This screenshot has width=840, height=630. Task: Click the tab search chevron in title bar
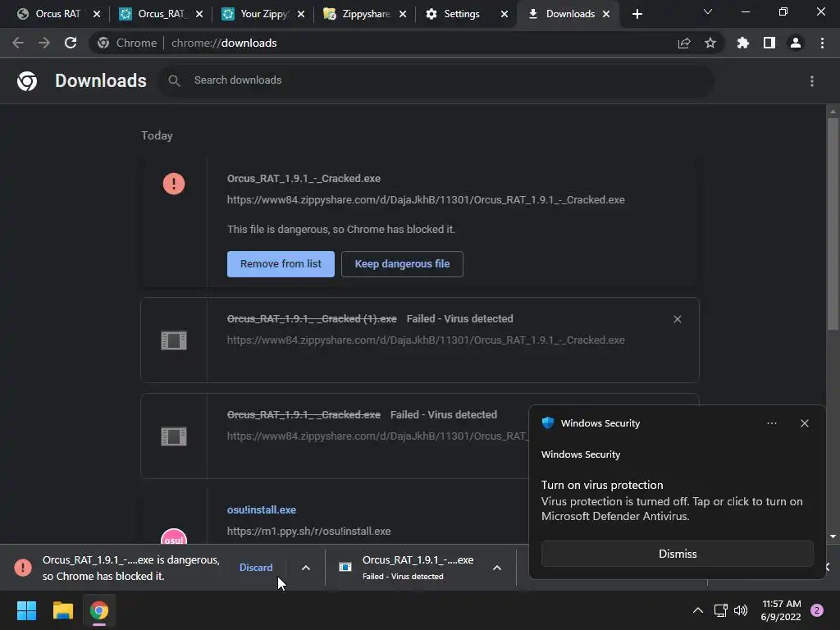click(x=708, y=11)
